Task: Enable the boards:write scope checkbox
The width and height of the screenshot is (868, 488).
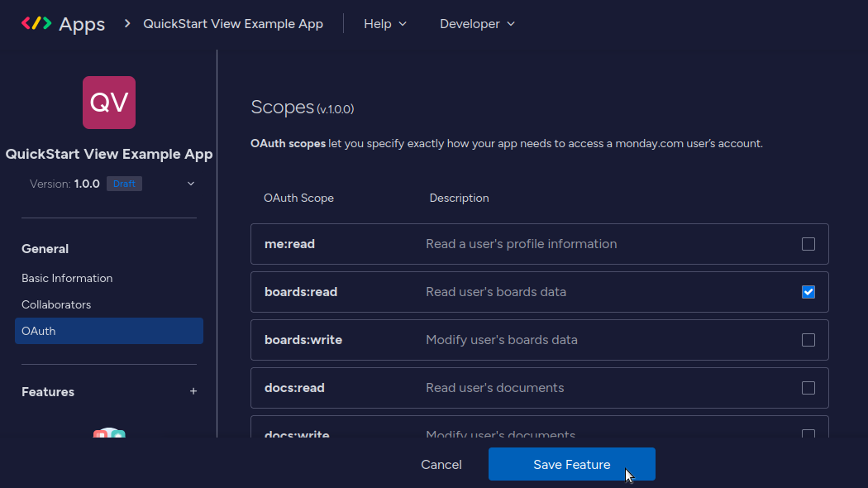Action: click(x=808, y=340)
